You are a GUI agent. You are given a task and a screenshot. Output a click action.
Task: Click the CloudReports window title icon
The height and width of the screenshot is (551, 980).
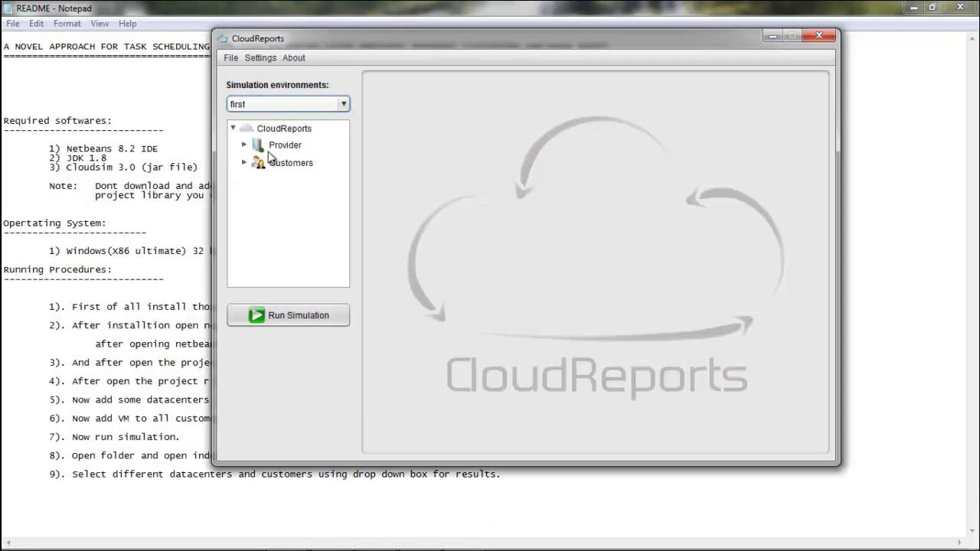pyautogui.click(x=223, y=38)
